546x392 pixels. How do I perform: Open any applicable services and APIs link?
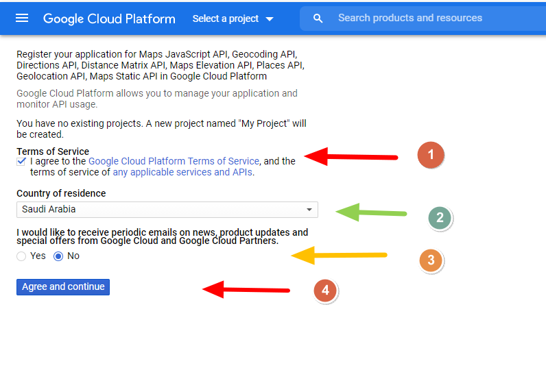tap(182, 173)
